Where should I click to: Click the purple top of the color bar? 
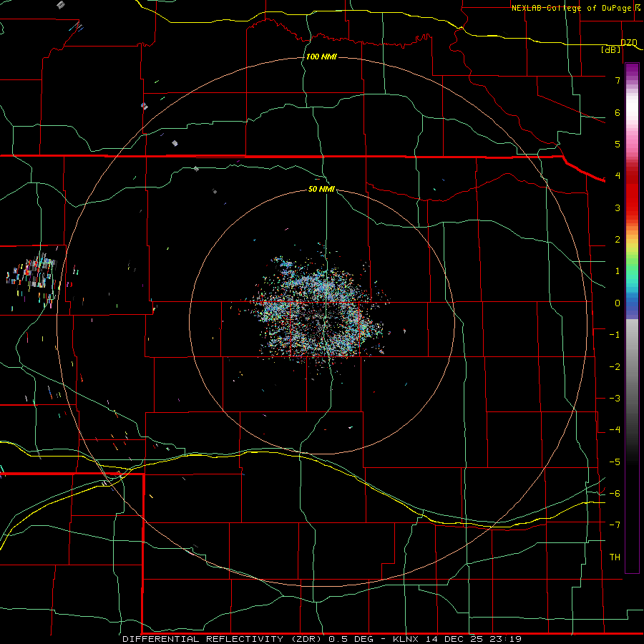[632, 70]
